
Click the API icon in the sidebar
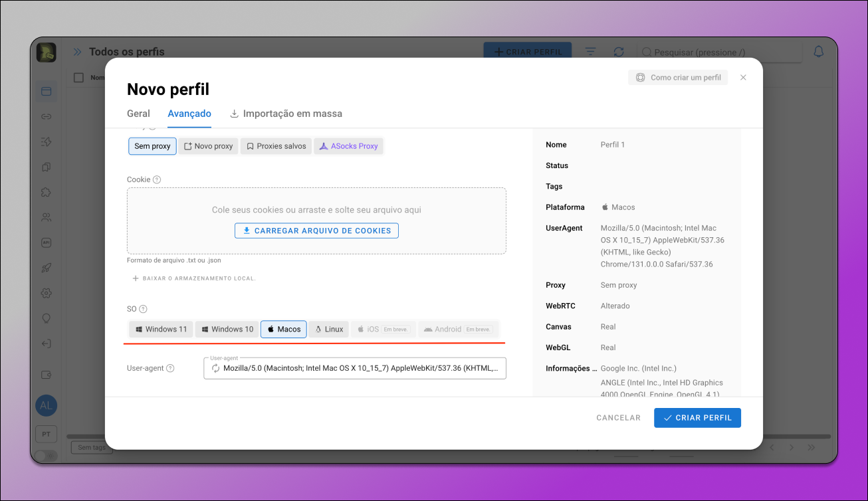pos(47,243)
